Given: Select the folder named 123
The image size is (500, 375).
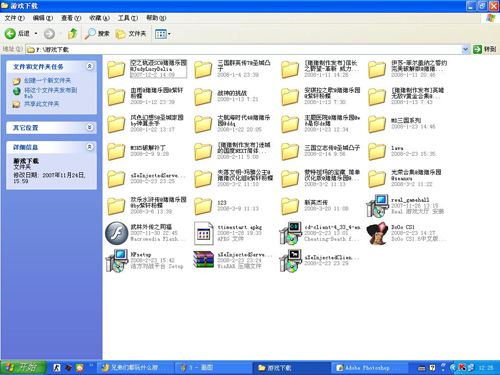Looking at the screenshot, I should pos(203,206).
